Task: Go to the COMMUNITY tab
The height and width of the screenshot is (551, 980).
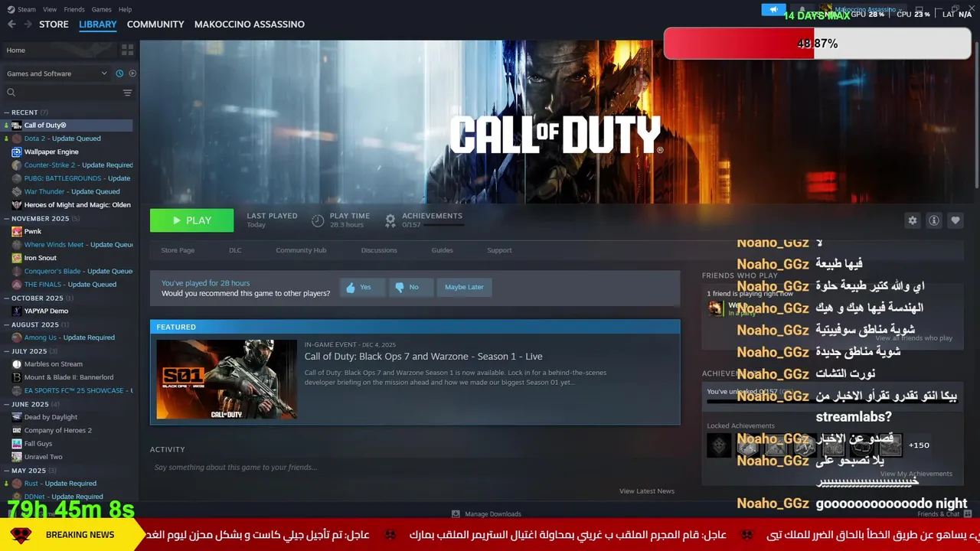Action: pyautogui.click(x=155, y=24)
